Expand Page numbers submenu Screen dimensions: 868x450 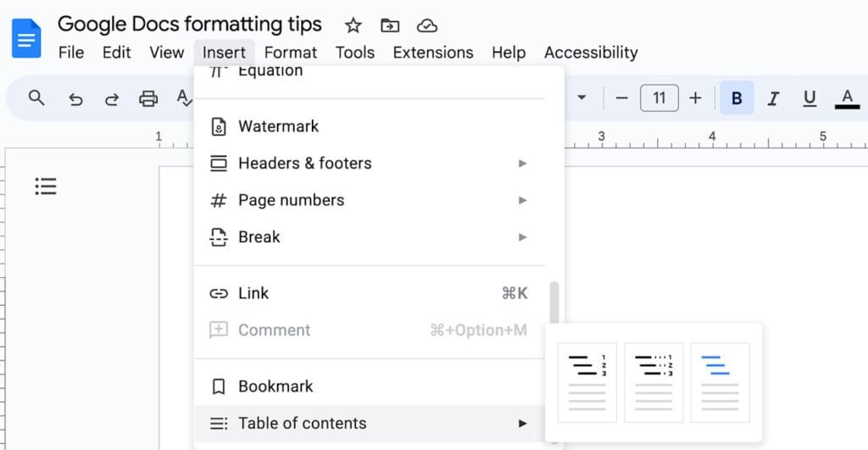370,200
